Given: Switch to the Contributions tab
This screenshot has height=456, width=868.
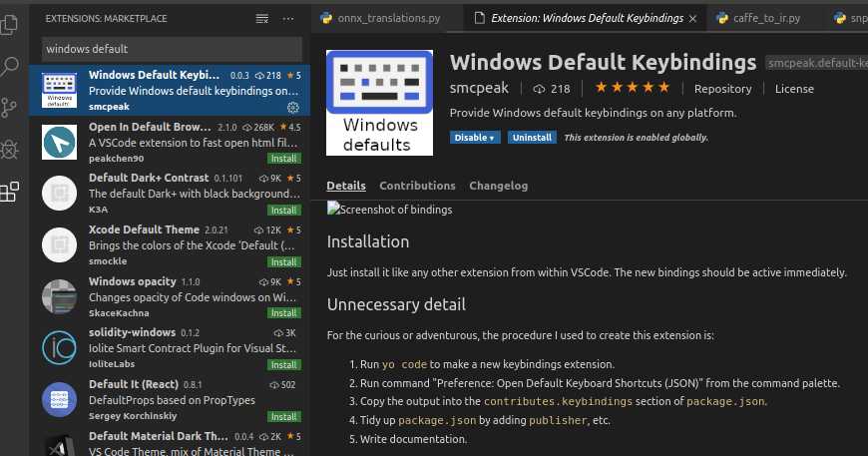Looking at the screenshot, I should pos(417,186).
